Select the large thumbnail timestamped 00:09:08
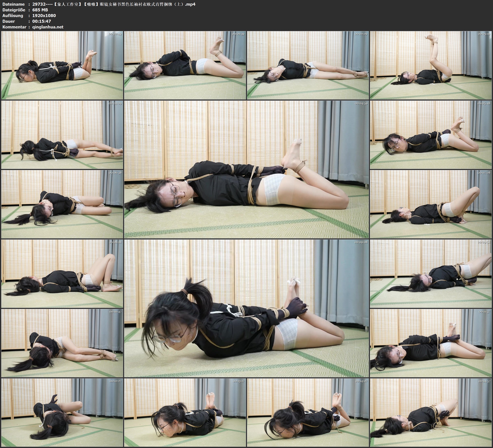The height and width of the screenshot is (448, 493). [246, 308]
